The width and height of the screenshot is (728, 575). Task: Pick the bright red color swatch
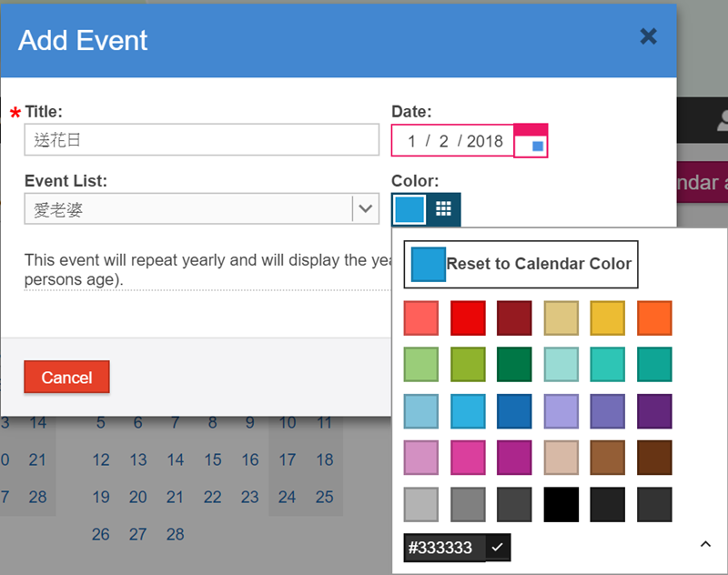468,318
